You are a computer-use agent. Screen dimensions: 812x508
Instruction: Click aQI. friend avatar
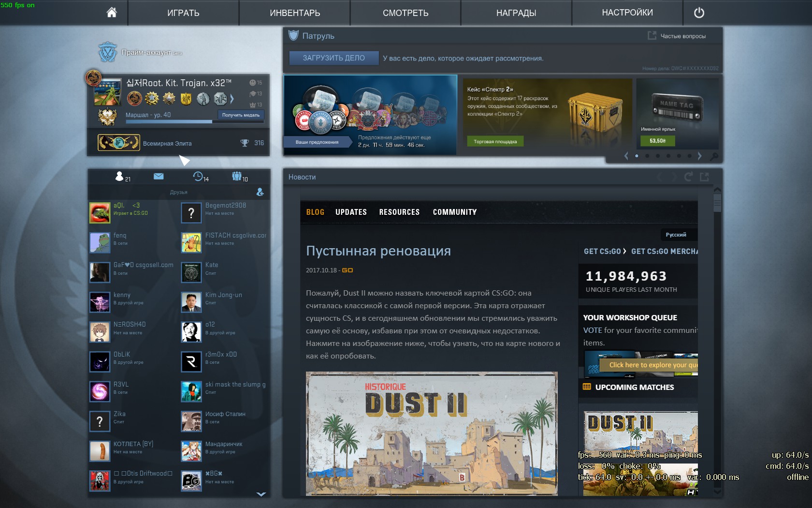(x=100, y=213)
